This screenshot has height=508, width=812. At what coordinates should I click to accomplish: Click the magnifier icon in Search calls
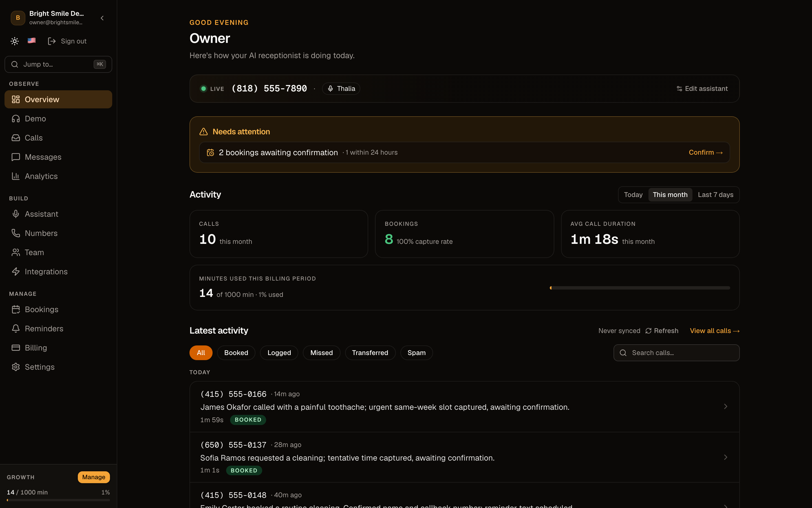click(x=623, y=353)
